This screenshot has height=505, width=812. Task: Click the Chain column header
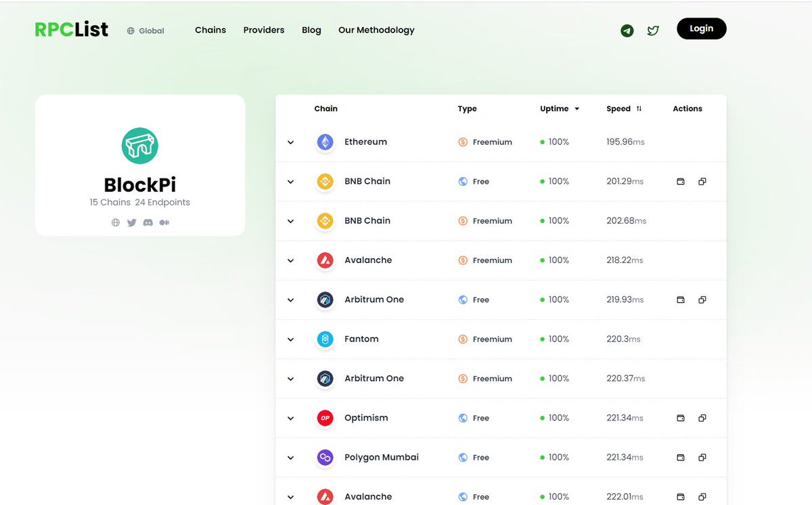pyautogui.click(x=326, y=108)
